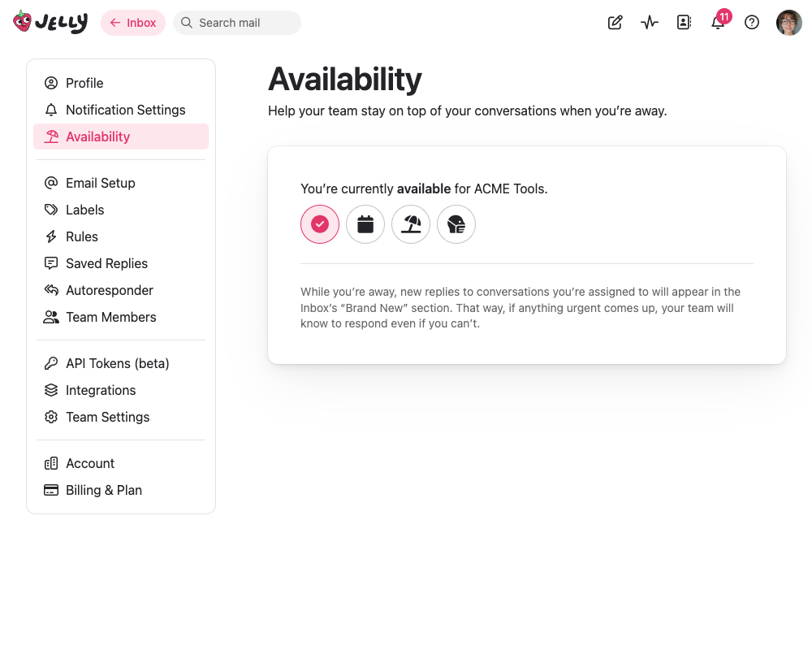Click the Search mail field
The height and width of the screenshot is (650, 812).
tap(236, 23)
